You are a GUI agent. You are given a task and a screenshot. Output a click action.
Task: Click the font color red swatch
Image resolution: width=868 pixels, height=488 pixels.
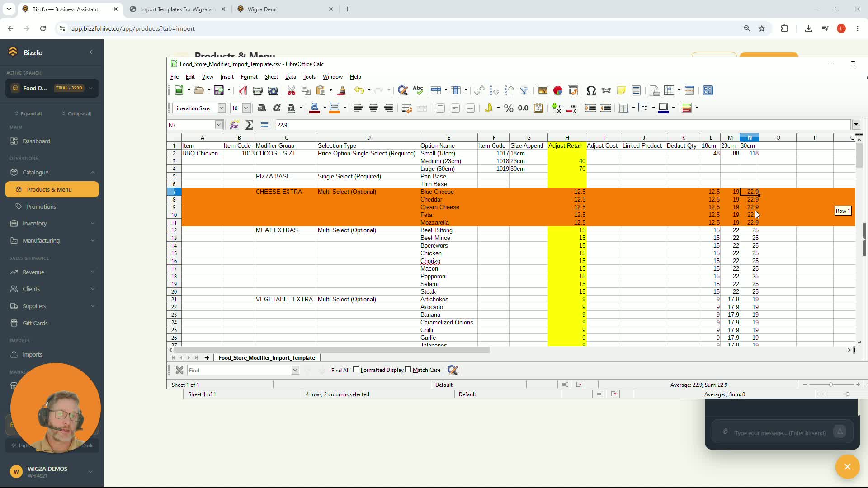coord(315,108)
